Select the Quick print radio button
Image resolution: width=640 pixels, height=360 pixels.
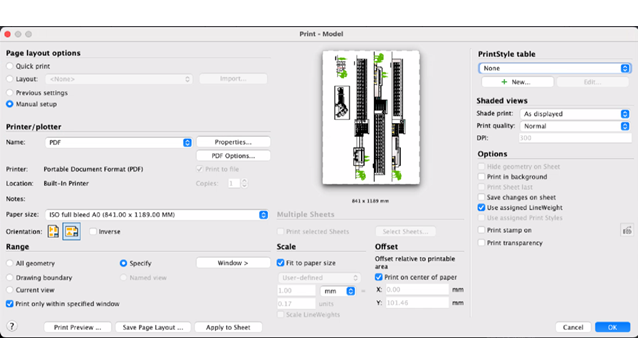tap(10, 66)
